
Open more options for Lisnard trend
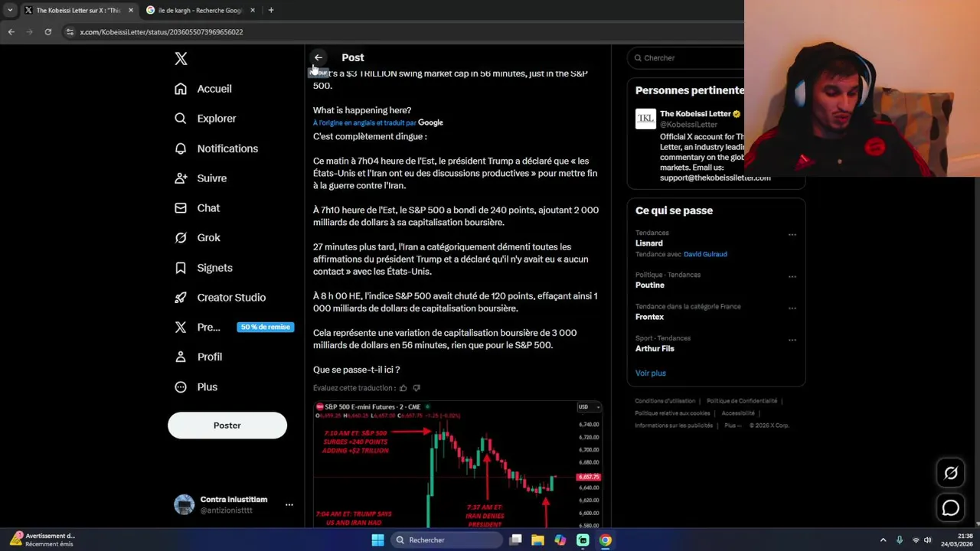point(792,235)
